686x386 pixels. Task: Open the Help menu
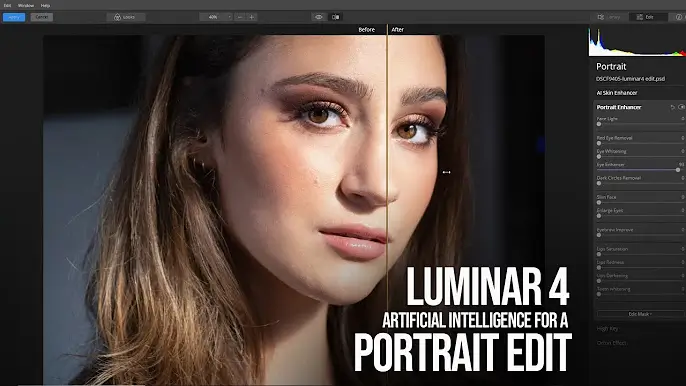coord(46,6)
